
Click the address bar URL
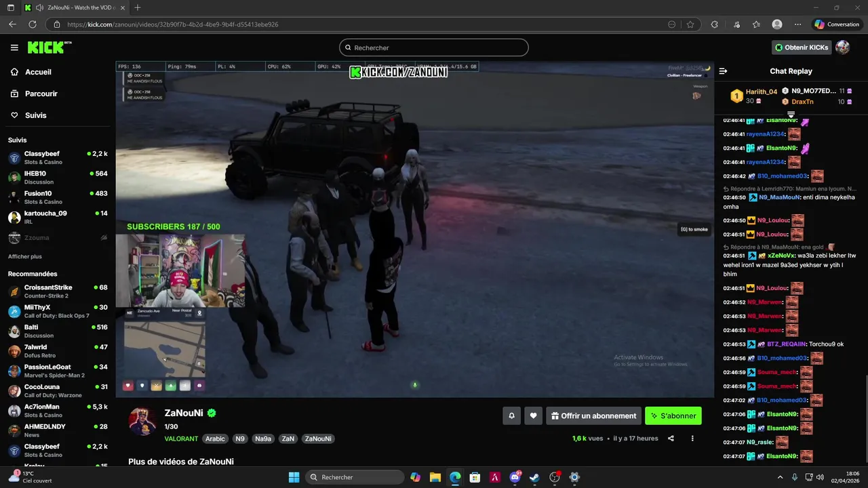click(x=172, y=24)
